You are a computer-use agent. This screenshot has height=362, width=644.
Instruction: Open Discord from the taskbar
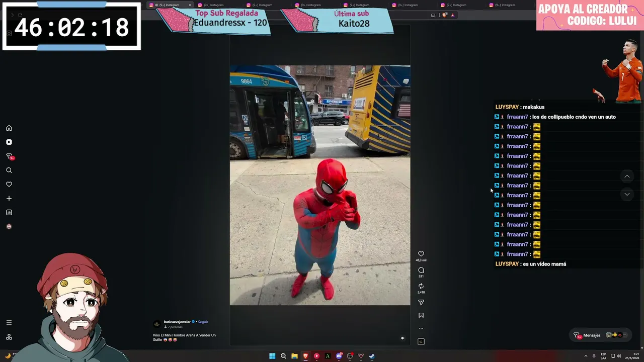pyautogui.click(x=339, y=356)
